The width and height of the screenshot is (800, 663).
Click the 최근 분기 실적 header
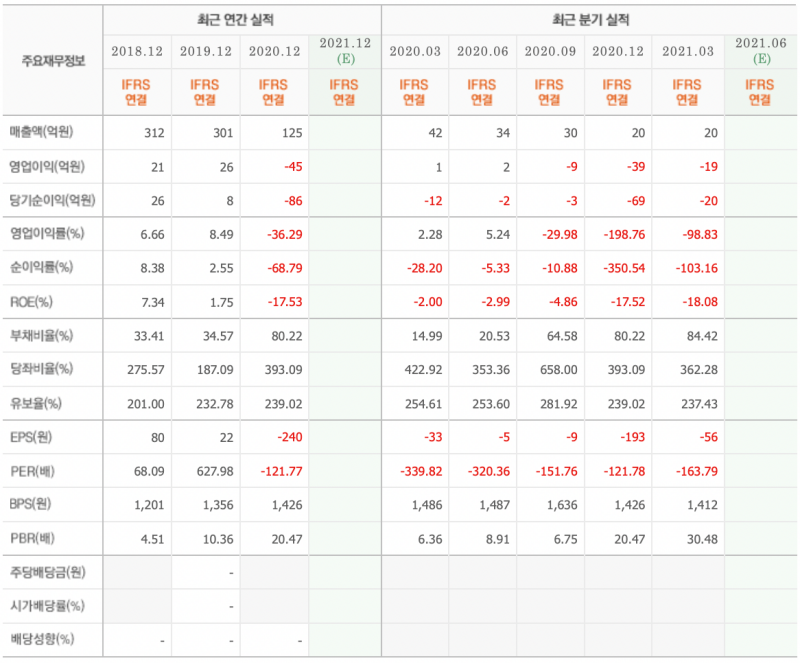point(590,20)
